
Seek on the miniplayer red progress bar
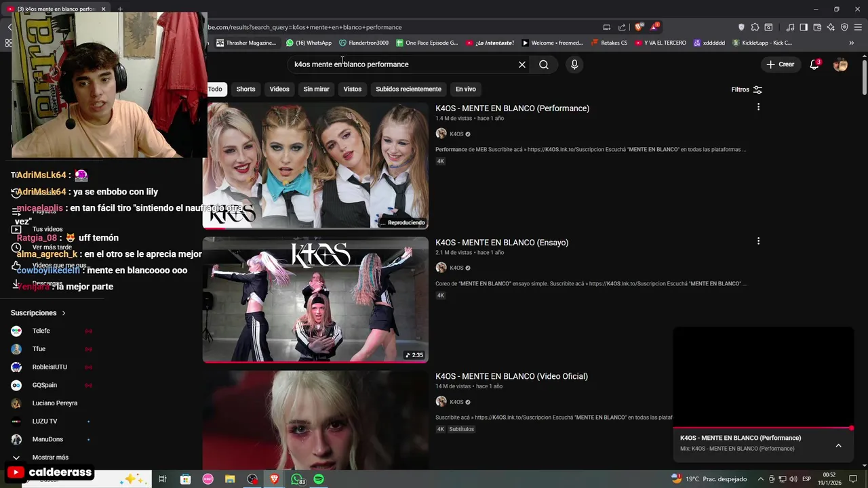[x=763, y=428]
